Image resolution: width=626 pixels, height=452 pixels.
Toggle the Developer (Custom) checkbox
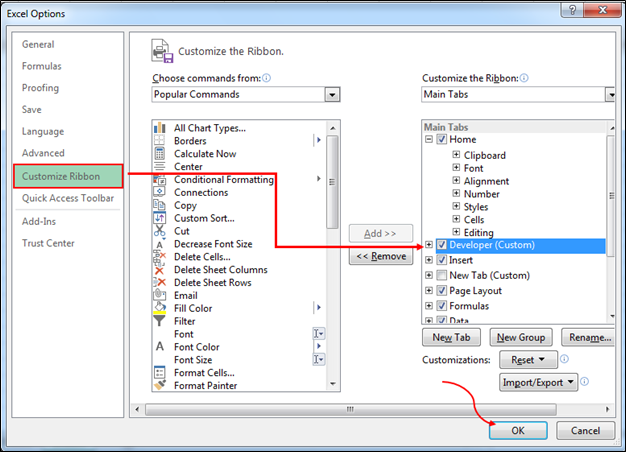(x=441, y=245)
